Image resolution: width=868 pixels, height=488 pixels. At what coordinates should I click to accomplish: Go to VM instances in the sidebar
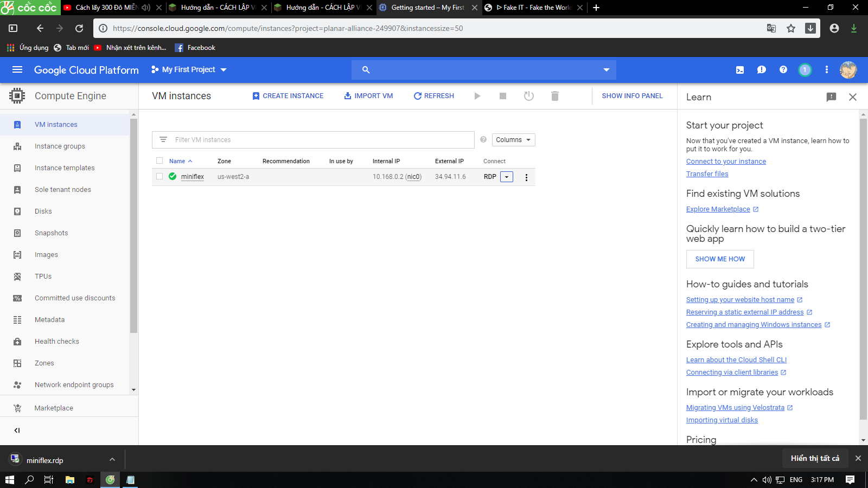[x=65, y=125]
